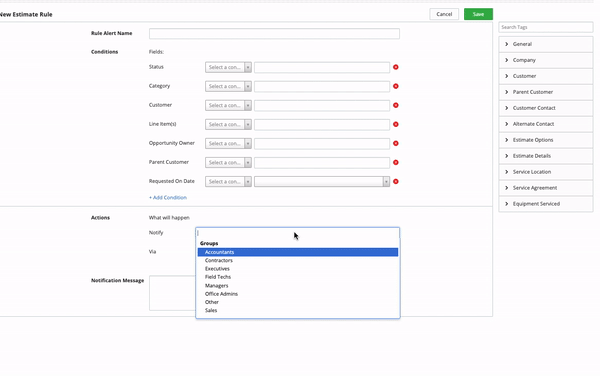Screen dimensions: 600x376
Task: Expand the Alternate Contact tags section
Action: coord(546,124)
